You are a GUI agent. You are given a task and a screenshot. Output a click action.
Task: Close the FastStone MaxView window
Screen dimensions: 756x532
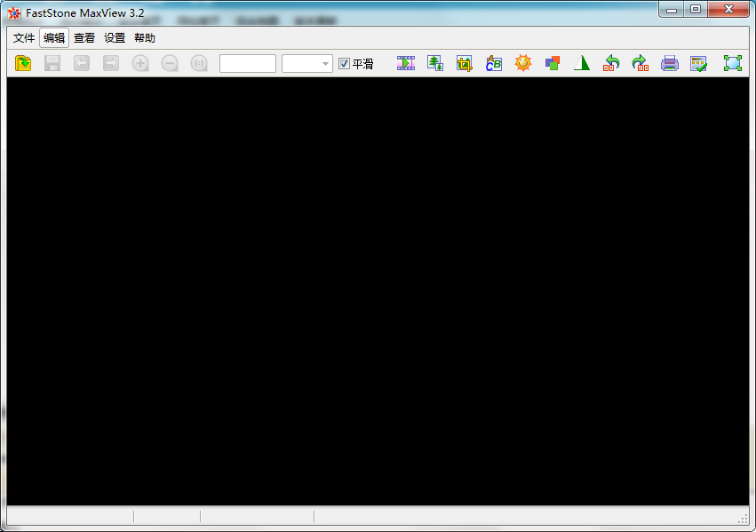(728, 9)
